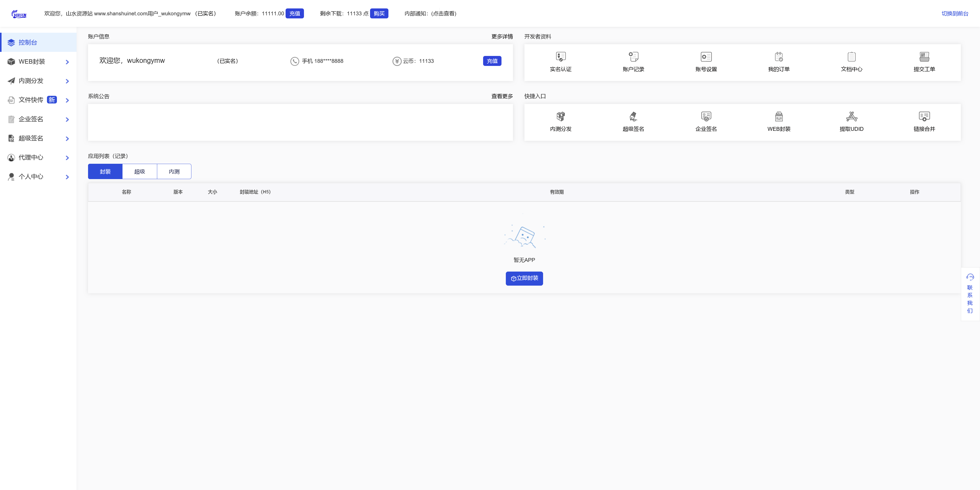The height and width of the screenshot is (490, 980).
Task: Select 控制台 in the sidebar
Action: (x=28, y=42)
